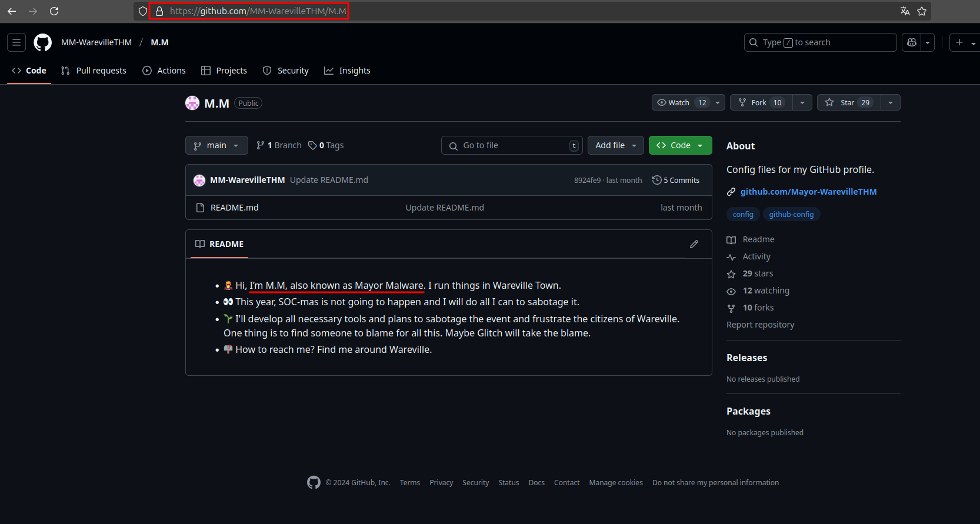Click the github-config topic tag

click(x=791, y=214)
